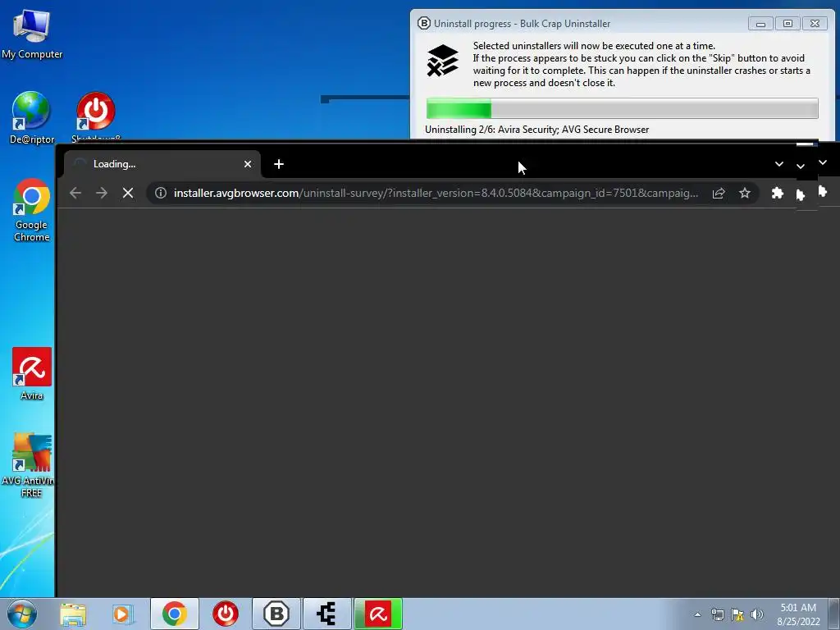Open Windows Media Player from taskbar

pyautogui.click(x=123, y=614)
